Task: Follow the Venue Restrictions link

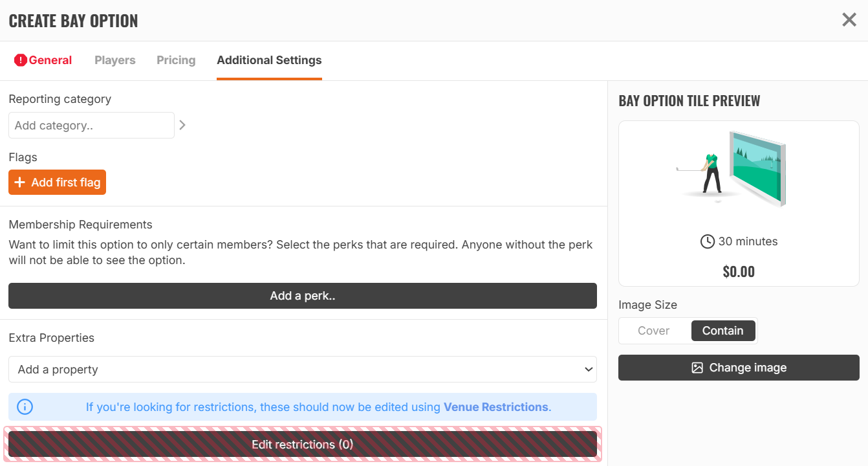Action: click(496, 407)
